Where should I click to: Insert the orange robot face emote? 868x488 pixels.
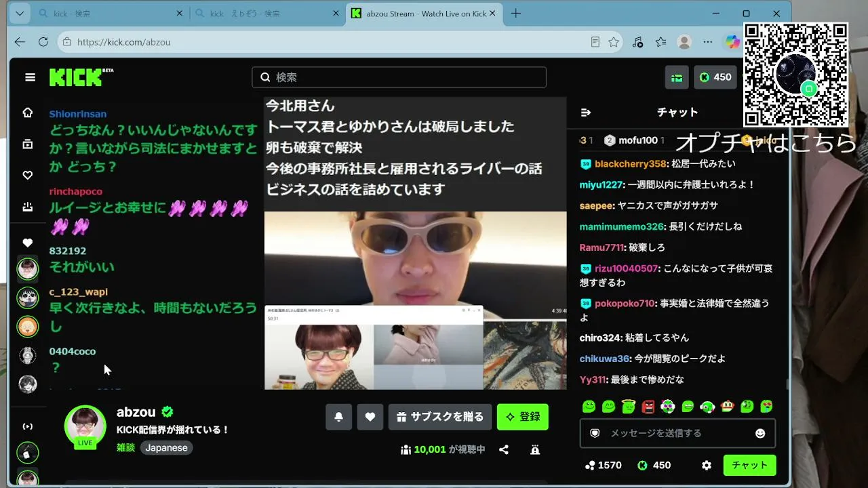click(x=727, y=407)
